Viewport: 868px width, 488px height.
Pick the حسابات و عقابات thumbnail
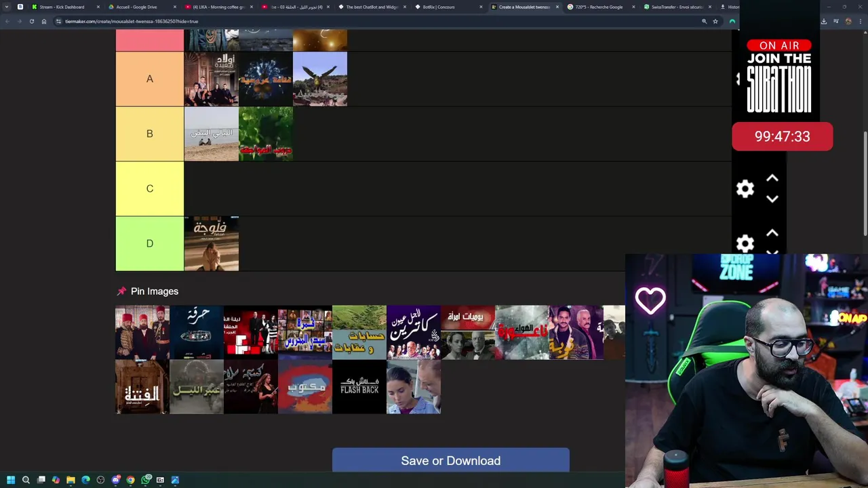pos(359,332)
